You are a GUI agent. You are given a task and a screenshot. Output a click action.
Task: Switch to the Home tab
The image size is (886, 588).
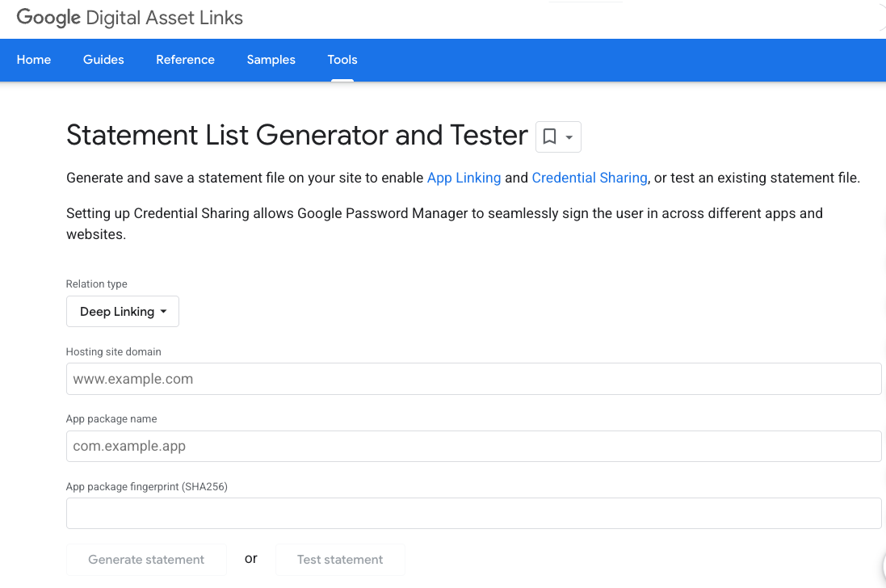[x=33, y=59]
